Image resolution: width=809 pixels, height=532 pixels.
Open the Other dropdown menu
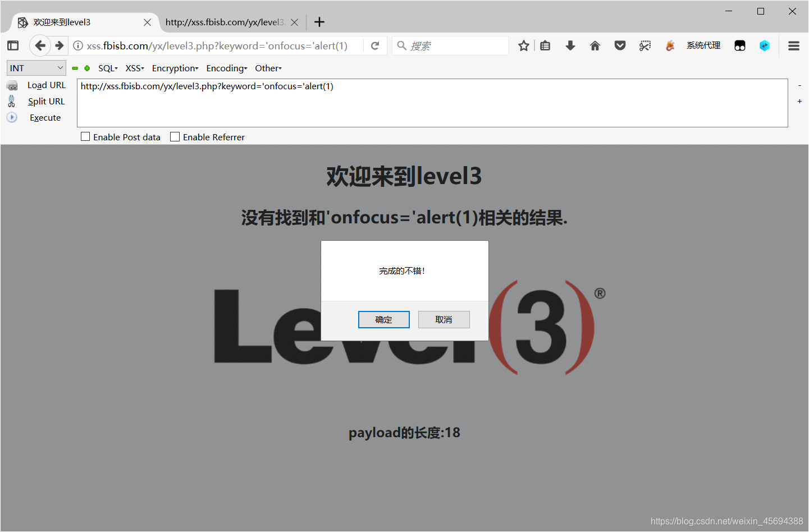[x=268, y=68]
